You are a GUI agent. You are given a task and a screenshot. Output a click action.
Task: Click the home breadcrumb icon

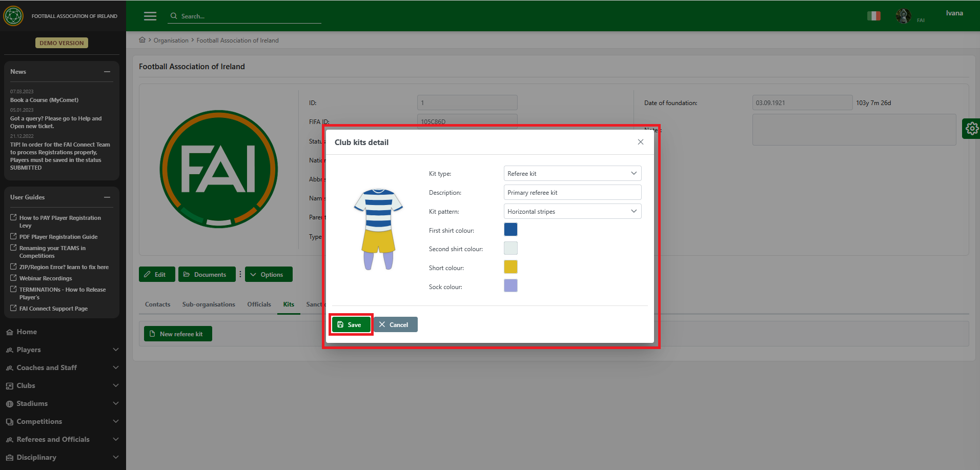click(x=142, y=40)
